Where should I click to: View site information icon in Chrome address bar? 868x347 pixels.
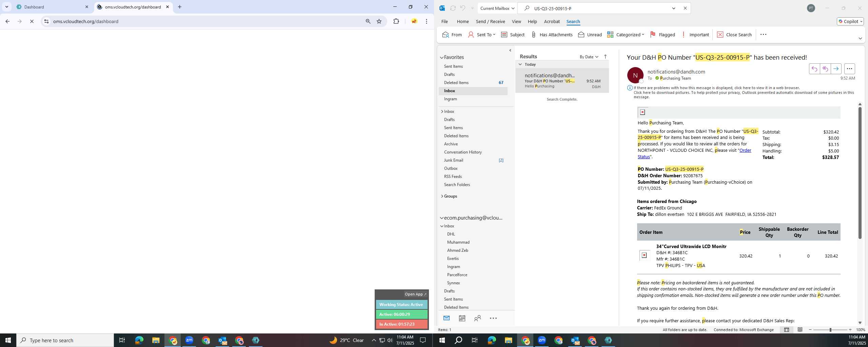tap(46, 21)
